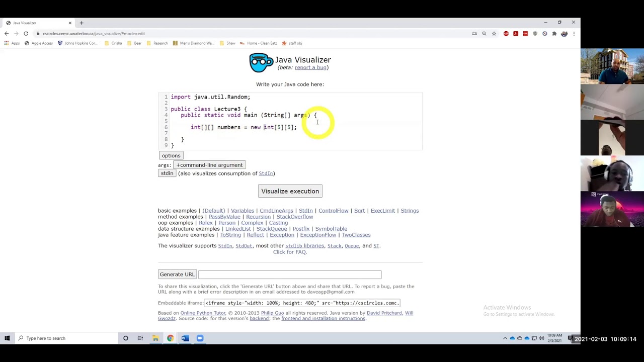Go back to the previous page
The width and height of the screenshot is (644, 362).
(x=7, y=34)
